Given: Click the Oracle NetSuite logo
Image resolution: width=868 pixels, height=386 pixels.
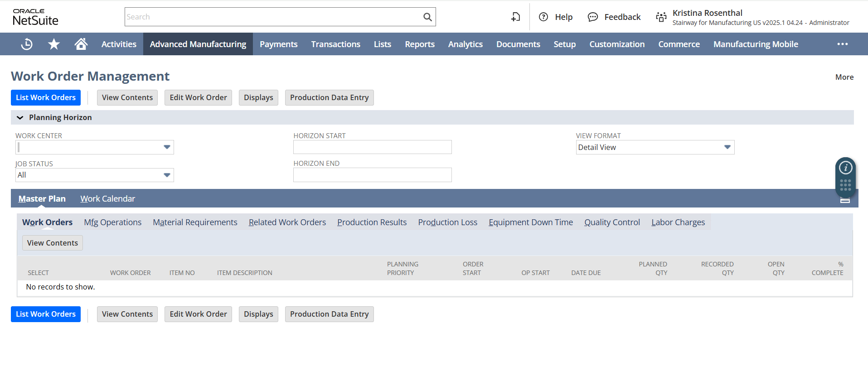Looking at the screenshot, I should 35,17.
